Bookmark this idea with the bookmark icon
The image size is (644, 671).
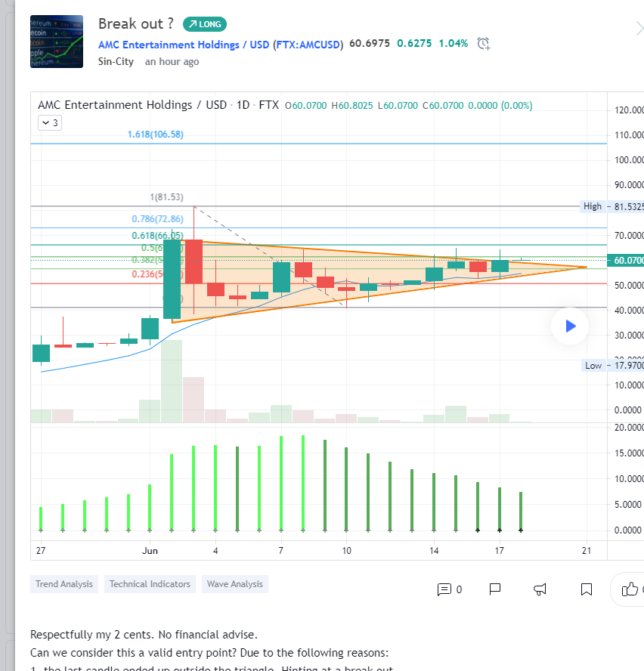coord(586,589)
